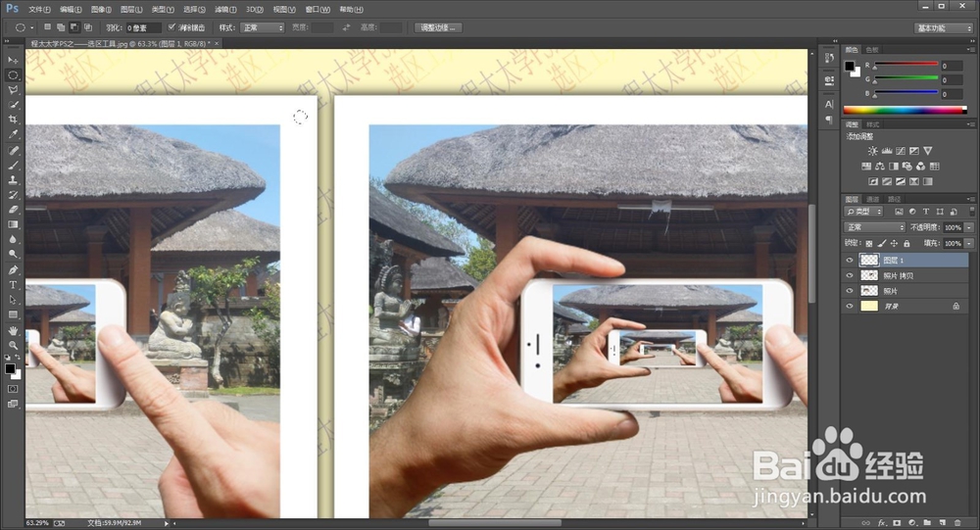The width and height of the screenshot is (980, 530).
Task: Enable subtract from selection mode
Action: pyautogui.click(x=74, y=27)
